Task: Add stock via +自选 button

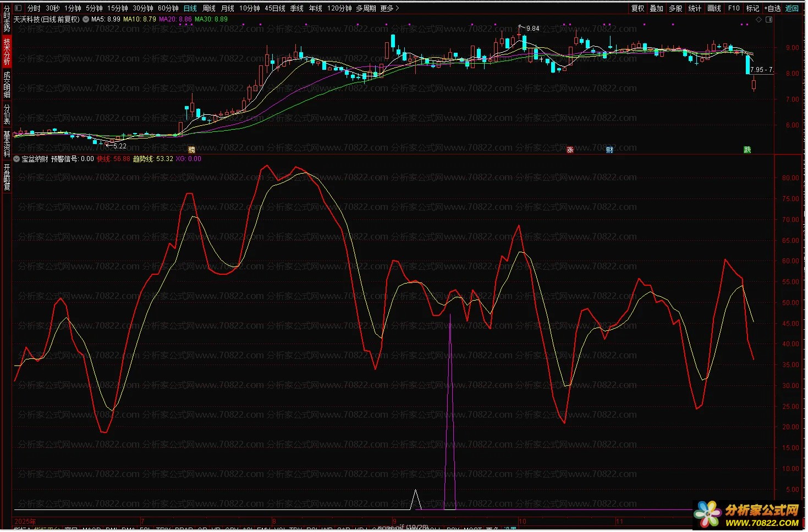Action: pyautogui.click(x=772, y=8)
